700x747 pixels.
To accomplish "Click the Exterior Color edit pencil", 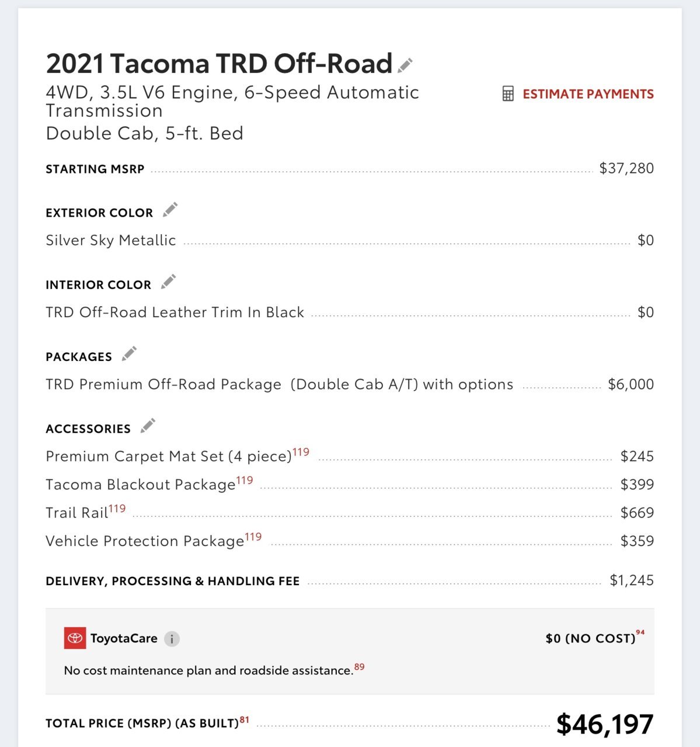I will click(x=170, y=210).
